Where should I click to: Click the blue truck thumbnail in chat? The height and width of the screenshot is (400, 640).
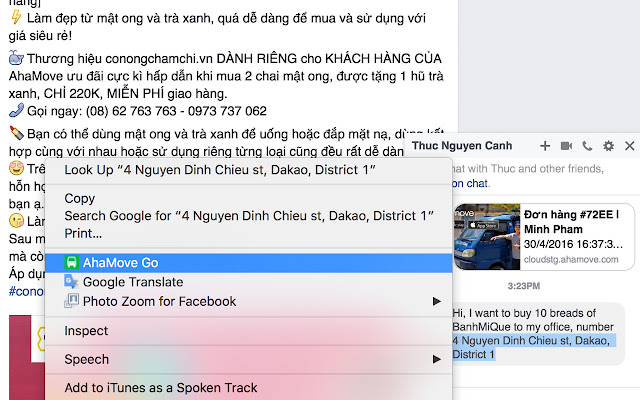[487, 237]
